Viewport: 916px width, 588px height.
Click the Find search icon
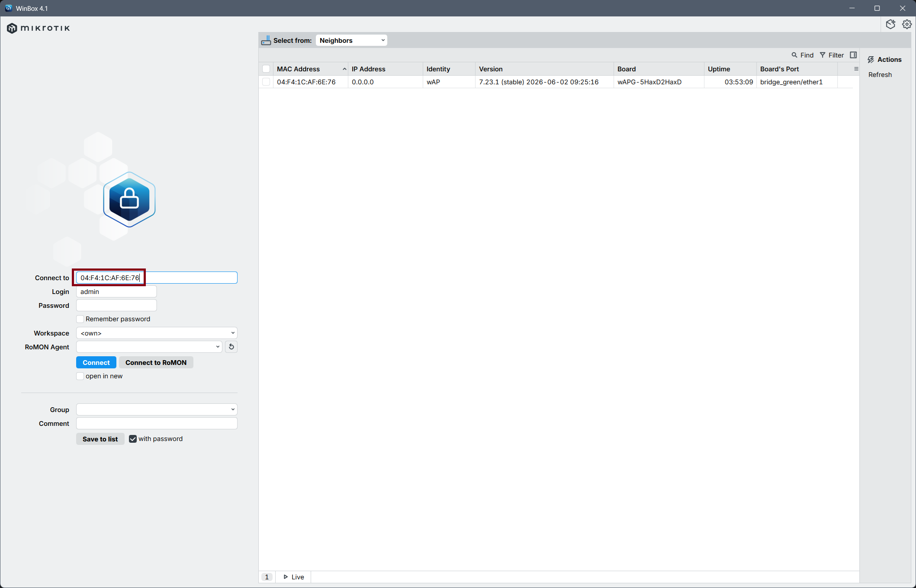pyautogui.click(x=794, y=55)
